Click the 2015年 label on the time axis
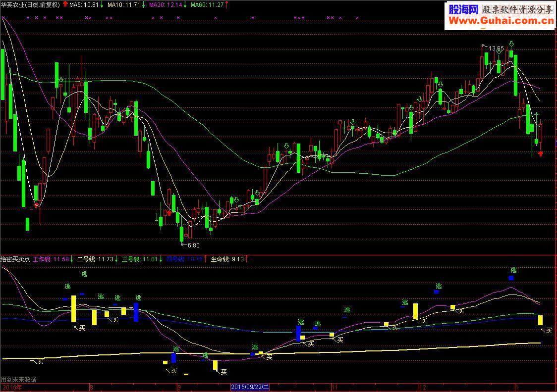The image size is (557, 392). 12,388
